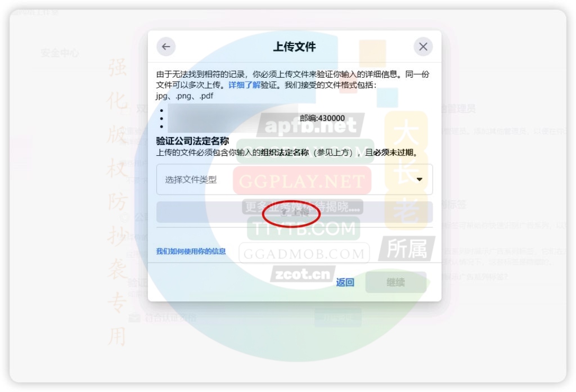Image resolution: width=576 pixels, height=392 pixels.
Task: Click the blurred company address block
Action: pyautogui.click(x=231, y=118)
